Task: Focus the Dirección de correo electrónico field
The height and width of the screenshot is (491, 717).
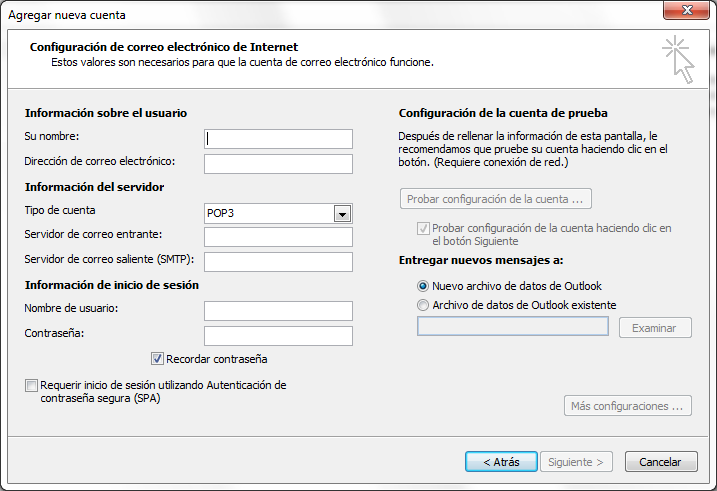Action: (x=278, y=164)
